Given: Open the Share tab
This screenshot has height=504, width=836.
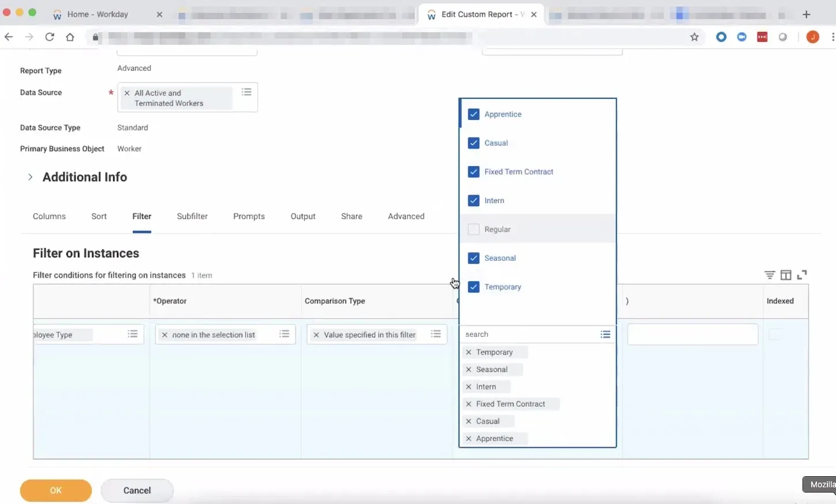Looking at the screenshot, I should click(x=351, y=216).
